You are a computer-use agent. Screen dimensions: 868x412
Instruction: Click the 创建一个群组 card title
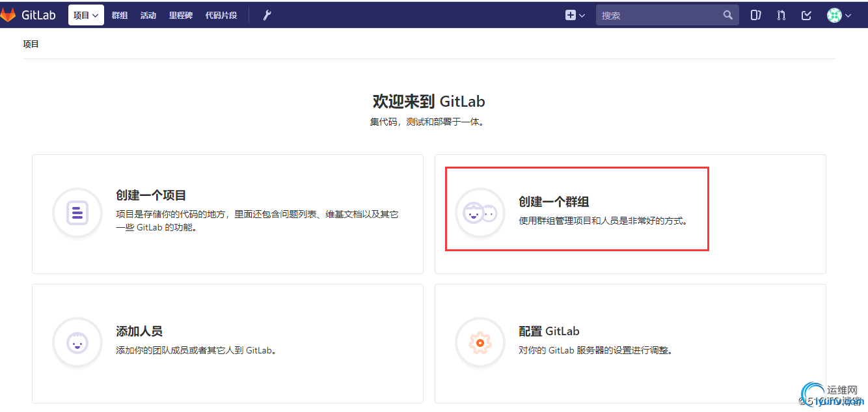554,202
